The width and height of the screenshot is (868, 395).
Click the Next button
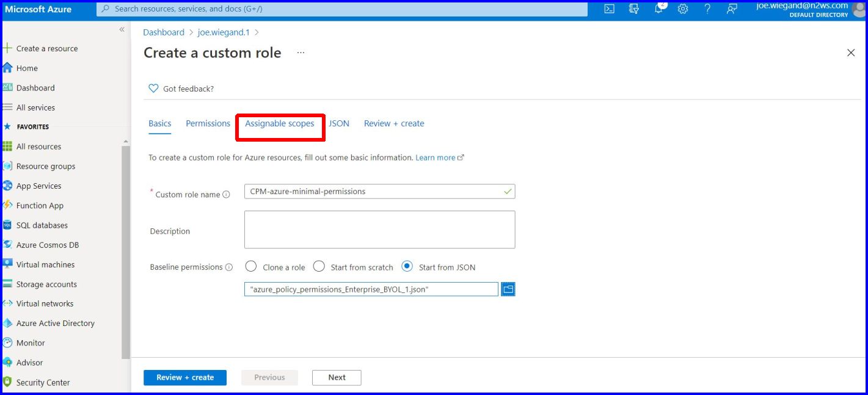[337, 377]
